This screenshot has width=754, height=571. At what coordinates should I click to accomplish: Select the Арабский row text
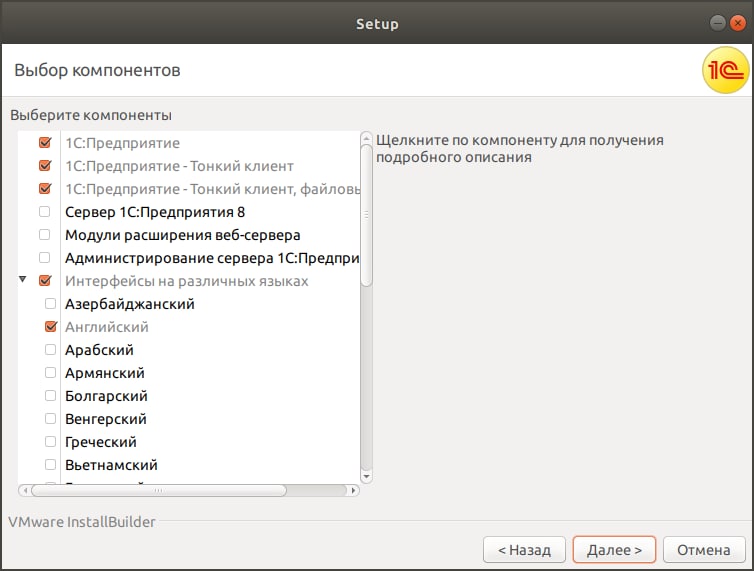[x=99, y=350]
